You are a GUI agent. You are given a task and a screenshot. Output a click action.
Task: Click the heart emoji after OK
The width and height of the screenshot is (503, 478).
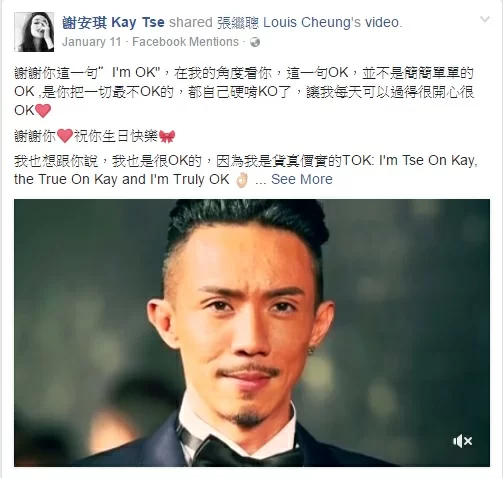tap(43, 111)
